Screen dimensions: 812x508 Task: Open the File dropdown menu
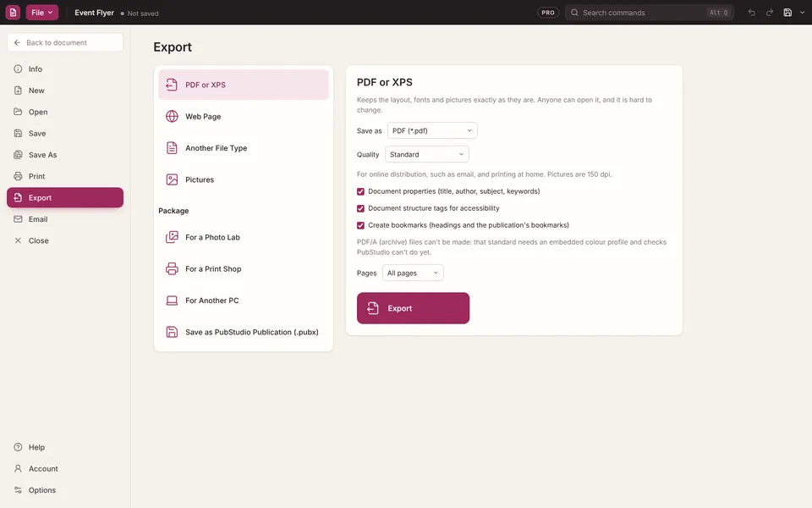click(x=42, y=13)
